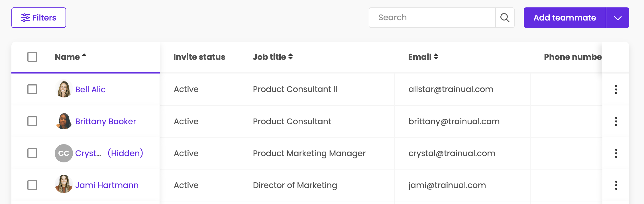
Task: Open the kebab menu for Brittany Booker
Action: (616, 121)
